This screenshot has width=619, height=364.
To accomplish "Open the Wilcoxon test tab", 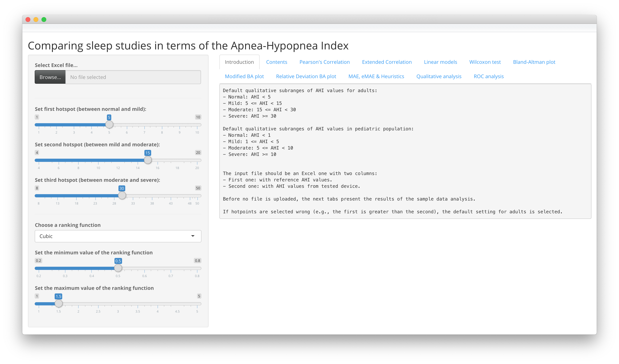I will 485,62.
